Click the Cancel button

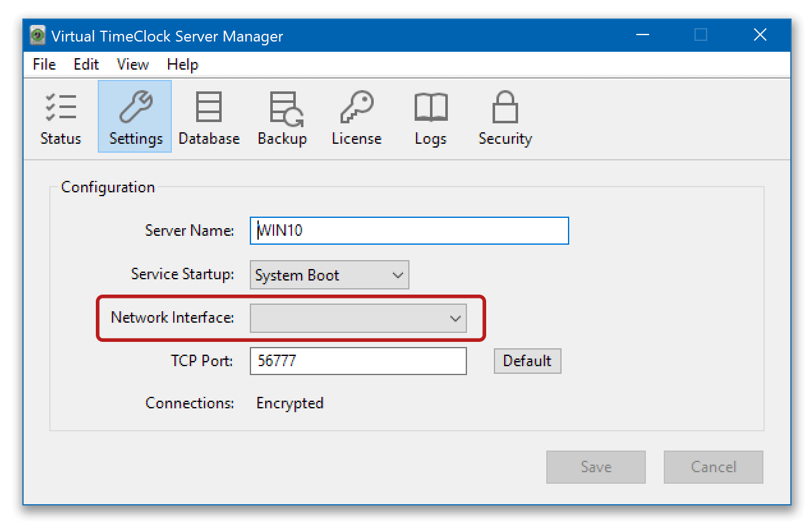pos(713,466)
